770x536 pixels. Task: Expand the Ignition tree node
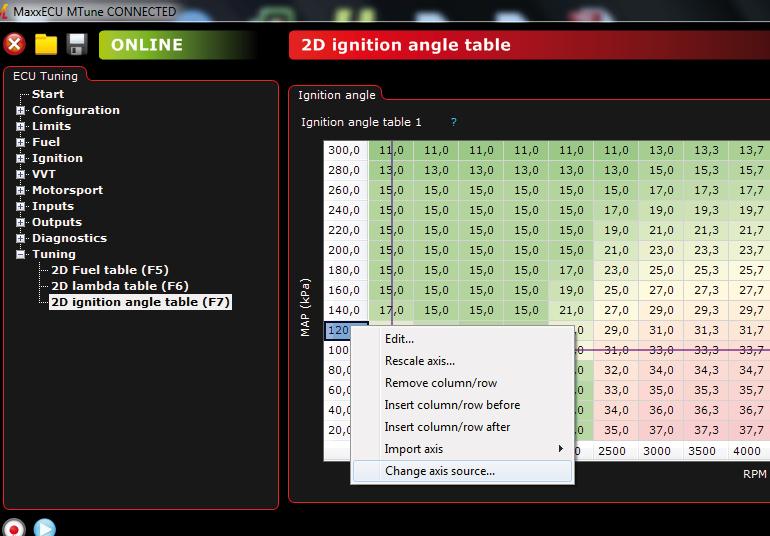click(x=20, y=158)
